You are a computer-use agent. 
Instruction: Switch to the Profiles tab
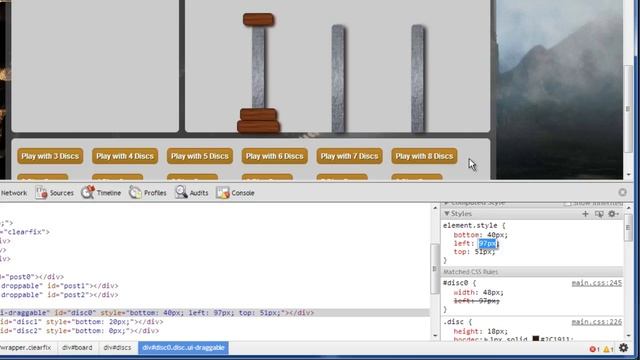pyautogui.click(x=147, y=193)
